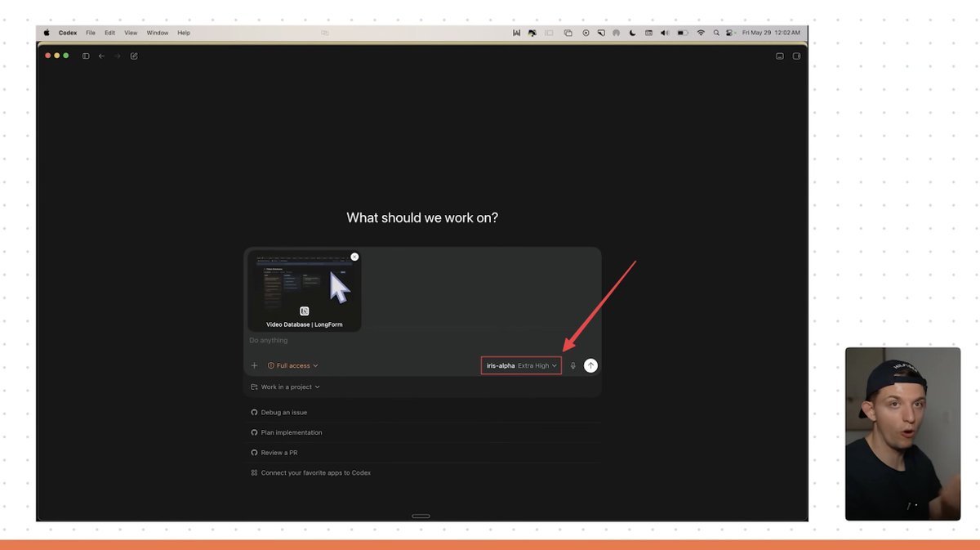Open the View menu
Image resolution: width=980 pixels, height=550 pixels.
(131, 33)
